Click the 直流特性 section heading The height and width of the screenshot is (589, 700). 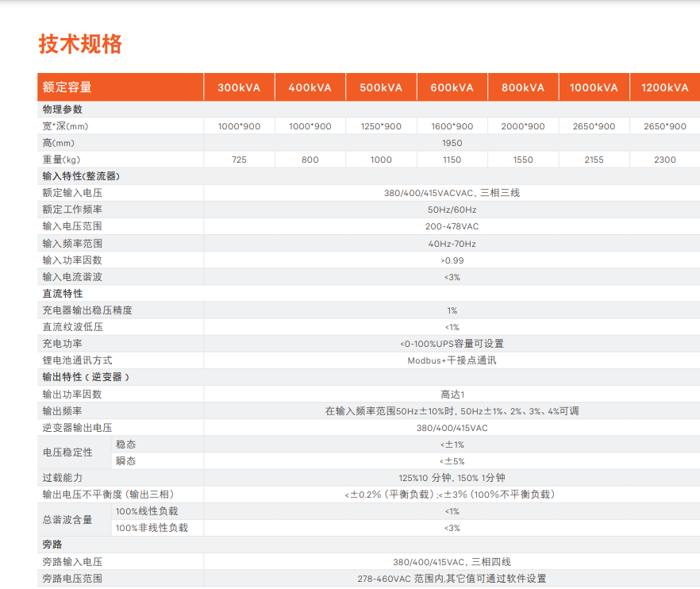[x=63, y=294]
